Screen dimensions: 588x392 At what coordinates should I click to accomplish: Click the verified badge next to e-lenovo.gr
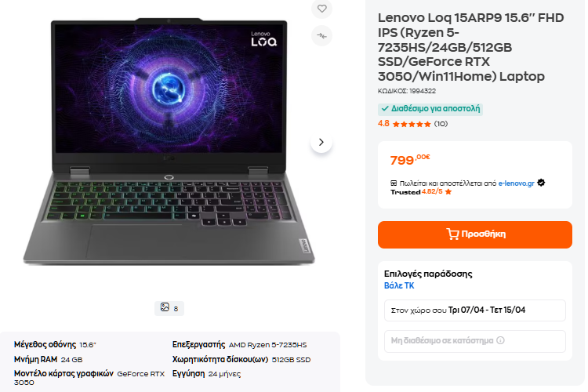pyautogui.click(x=541, y=183)
